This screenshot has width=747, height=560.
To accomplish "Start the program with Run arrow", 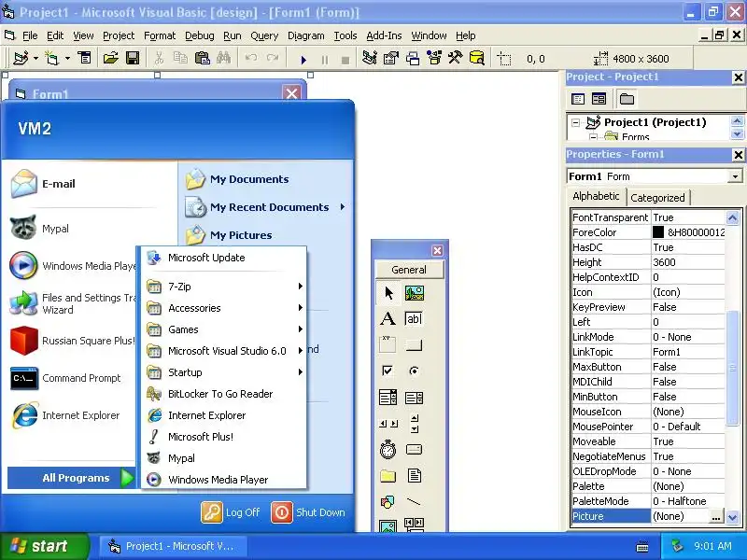I will 303,60.
